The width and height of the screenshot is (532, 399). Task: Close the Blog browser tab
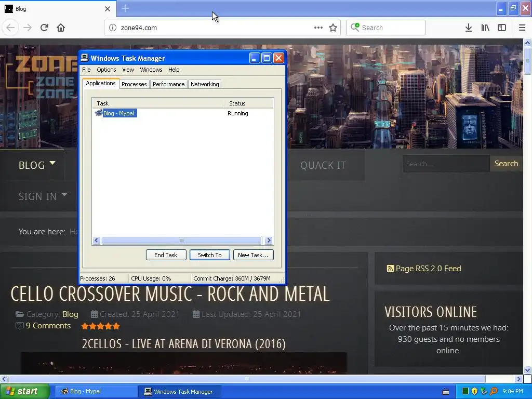[x=108, y=9]
